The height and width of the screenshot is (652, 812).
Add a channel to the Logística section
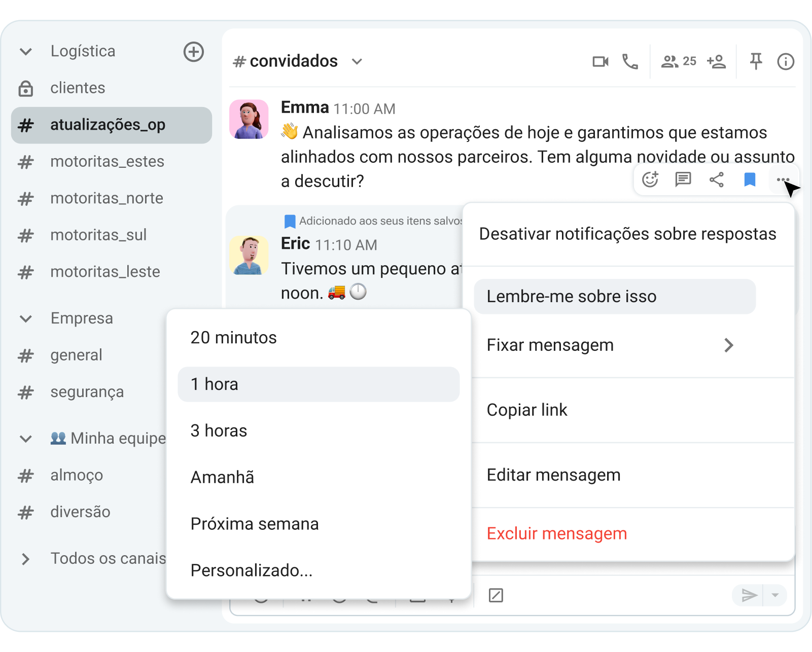click(x=194, y=52)
